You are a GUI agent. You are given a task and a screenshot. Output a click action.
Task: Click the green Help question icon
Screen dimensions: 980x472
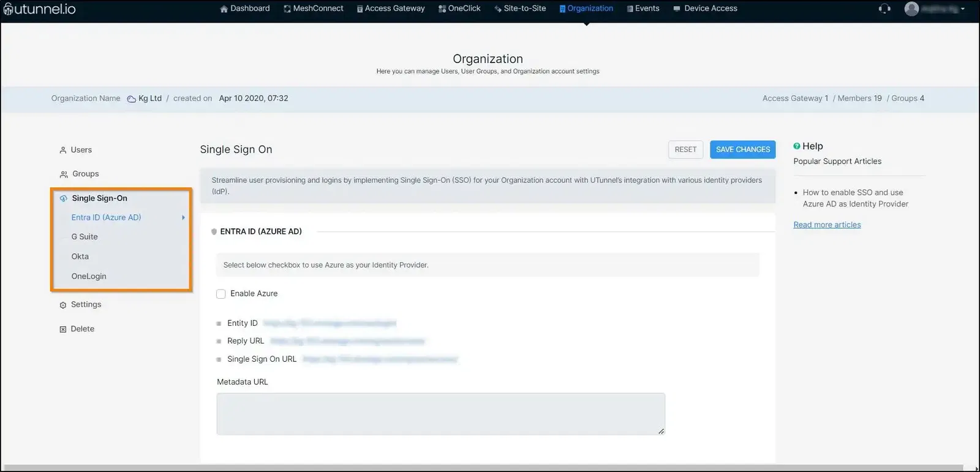coord(797,146)
